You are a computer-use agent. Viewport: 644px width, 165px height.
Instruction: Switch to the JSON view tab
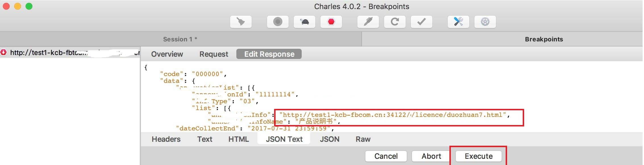coord(330,139)
